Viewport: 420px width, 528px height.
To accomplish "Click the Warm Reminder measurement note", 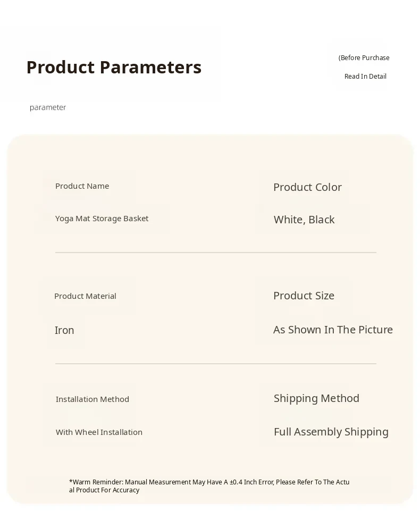I will tap(209, 486).
